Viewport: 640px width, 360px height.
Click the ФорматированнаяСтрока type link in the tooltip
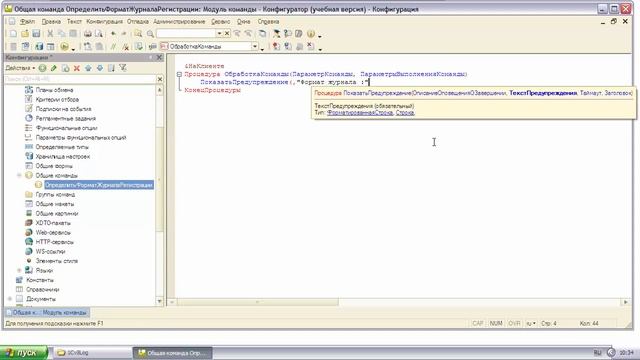pos(360,113)
